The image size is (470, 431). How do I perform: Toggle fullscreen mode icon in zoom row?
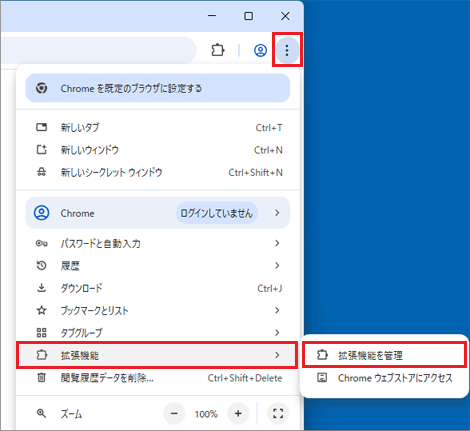point(278,414)
